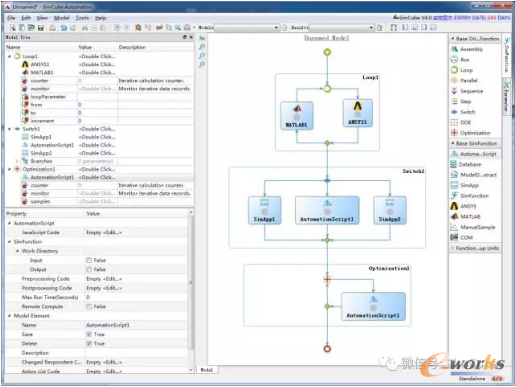Enable the Remote Compute checkbox
Viewport: 515px width, 387px height.
pos(89,306)
